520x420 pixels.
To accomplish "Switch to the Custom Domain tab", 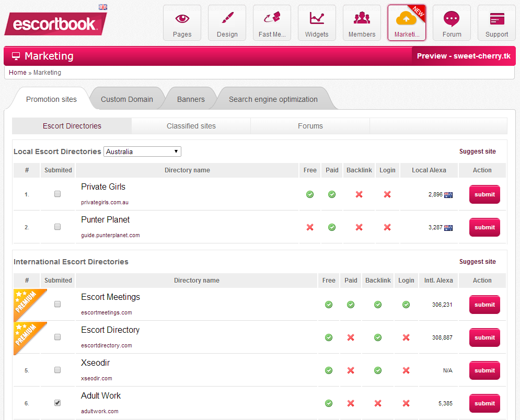I will pyautogui.click(x=127, y=99).
